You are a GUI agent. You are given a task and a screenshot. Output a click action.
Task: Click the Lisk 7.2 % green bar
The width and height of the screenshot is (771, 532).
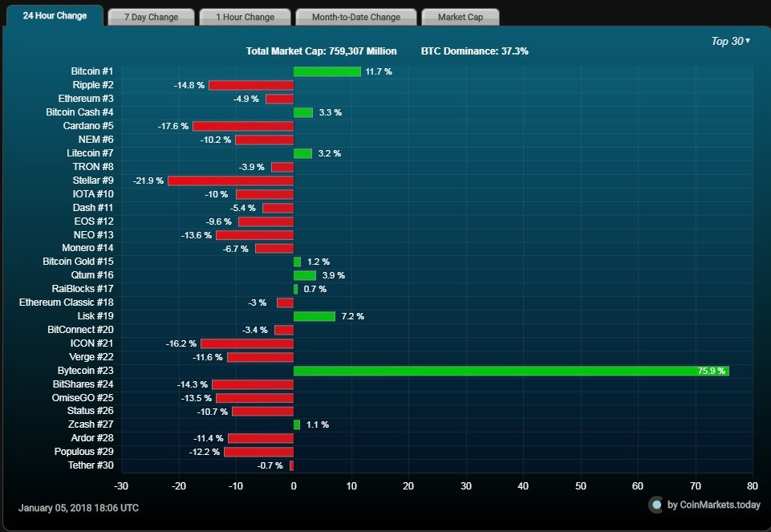point(314,316)
